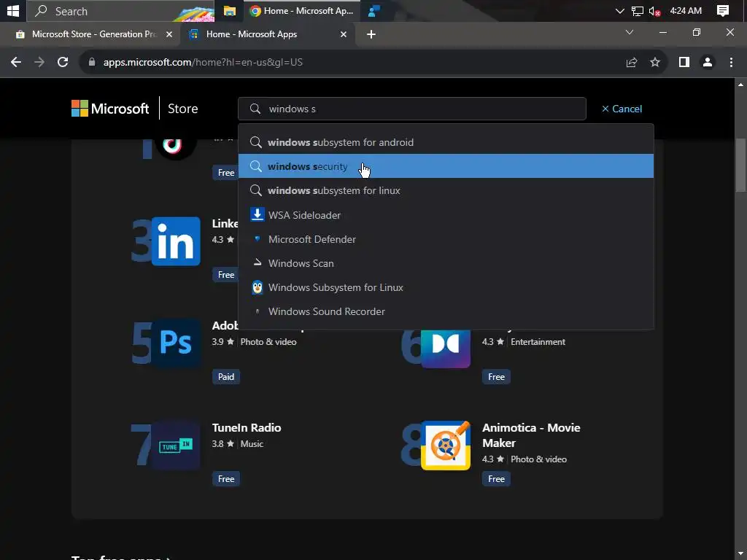Show hidden system tray icons
This screenshot has width=747, height=560.
619,11
